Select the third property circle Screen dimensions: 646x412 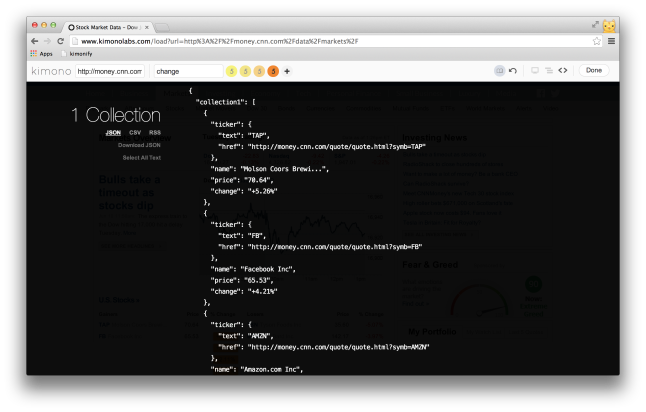pos(259,71)
